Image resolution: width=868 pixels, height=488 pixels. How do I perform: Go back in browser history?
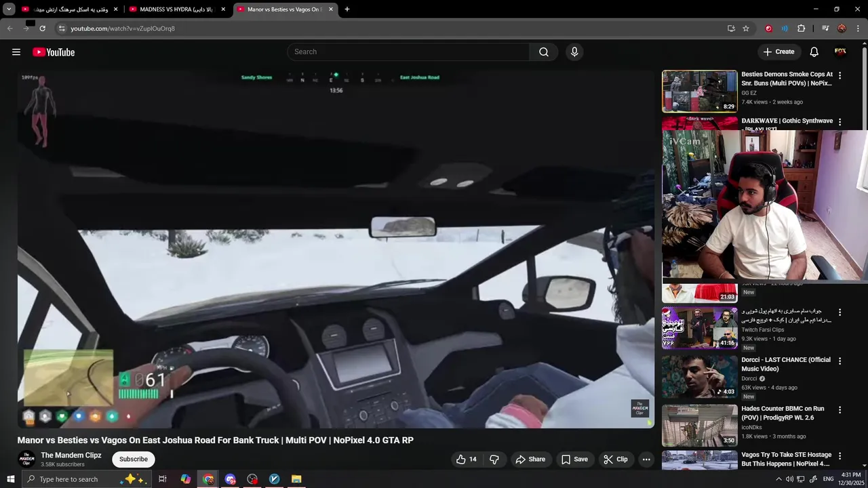pos(9,28)
